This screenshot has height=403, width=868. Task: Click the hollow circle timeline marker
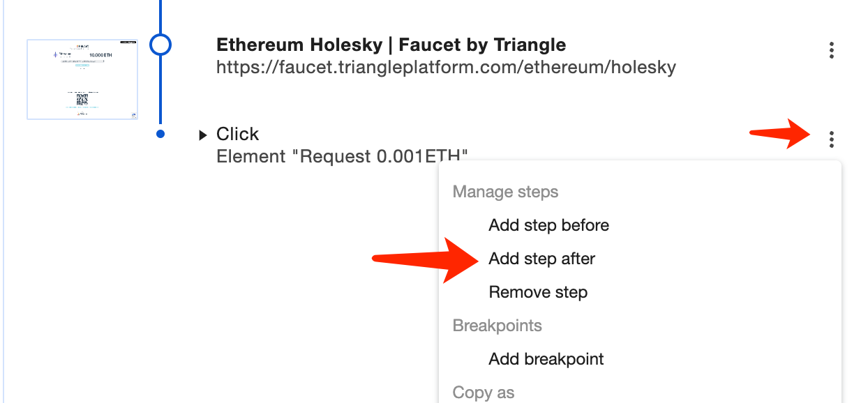(x=160, y=46)
